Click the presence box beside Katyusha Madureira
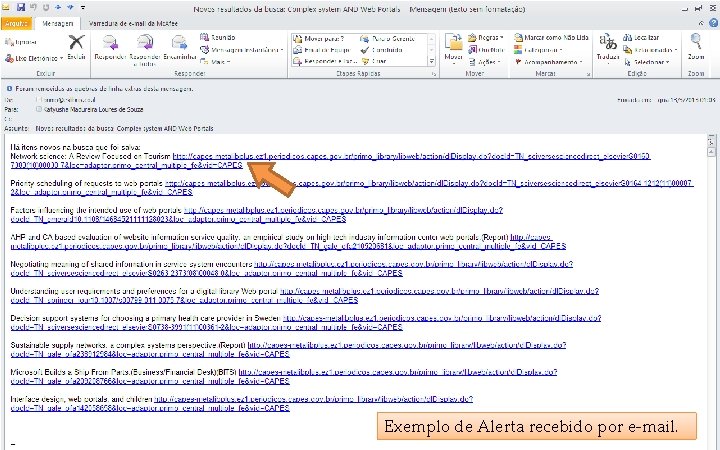The height and width of the screenshot is (450, 720). point(39,109)
